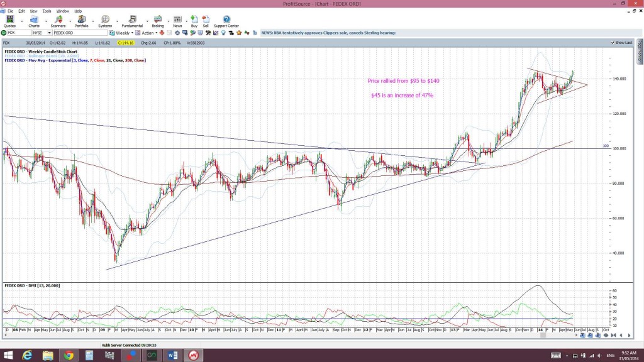Open the Tools menu
Image resolution: width=644 pixels, height=362 pixels.
47,11
